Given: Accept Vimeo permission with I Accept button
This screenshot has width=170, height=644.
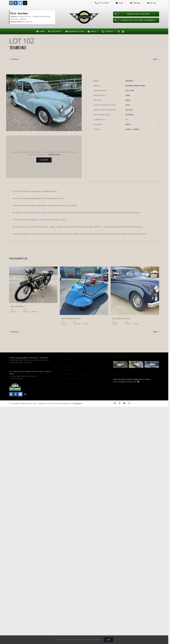Looking at the screenshot, I should coord(44,160).
